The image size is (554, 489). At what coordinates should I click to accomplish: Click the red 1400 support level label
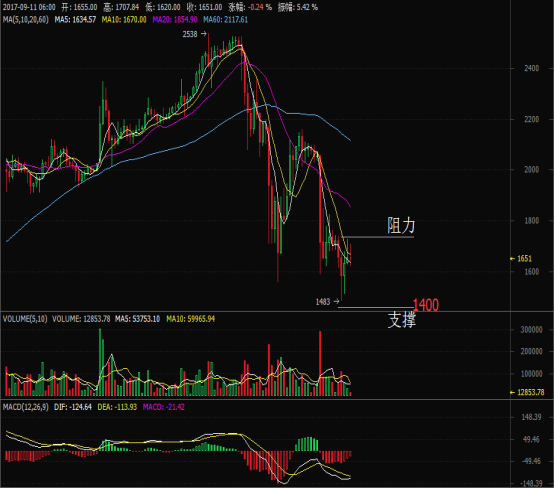(x=426, y=305)
